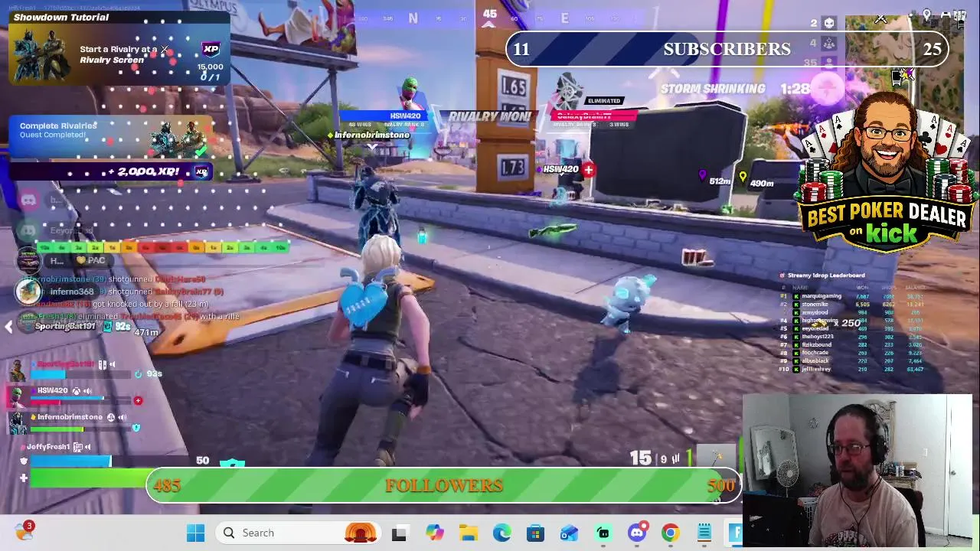Select jeffifreshrey on the leaderboard

pyautogui.click(x=816, y=370)
